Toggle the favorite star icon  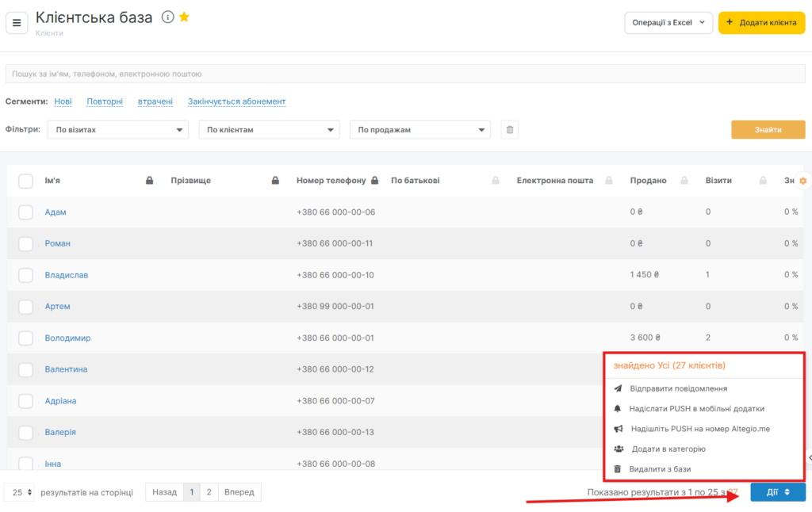point(184,17)
